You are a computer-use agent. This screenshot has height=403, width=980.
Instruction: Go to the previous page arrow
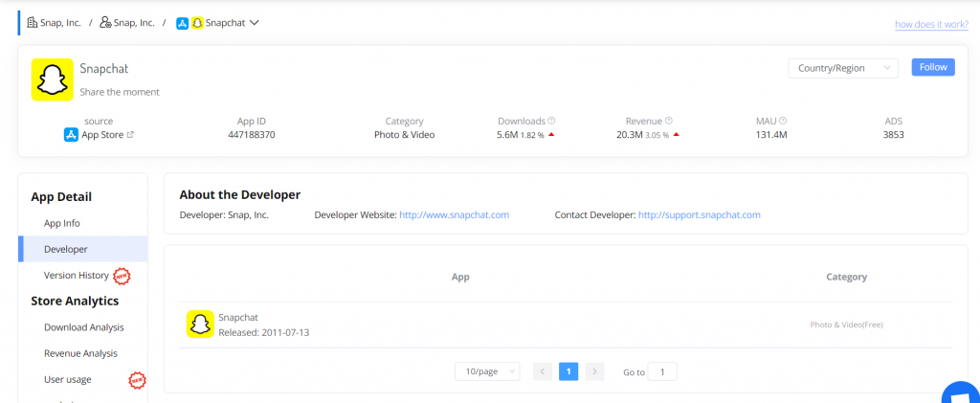(543, 371)
